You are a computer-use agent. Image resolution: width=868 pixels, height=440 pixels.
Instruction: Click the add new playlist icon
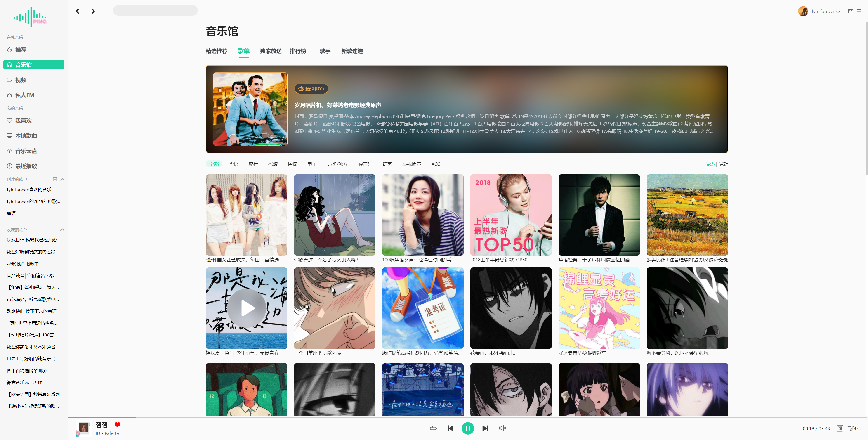tap(55, 179)
